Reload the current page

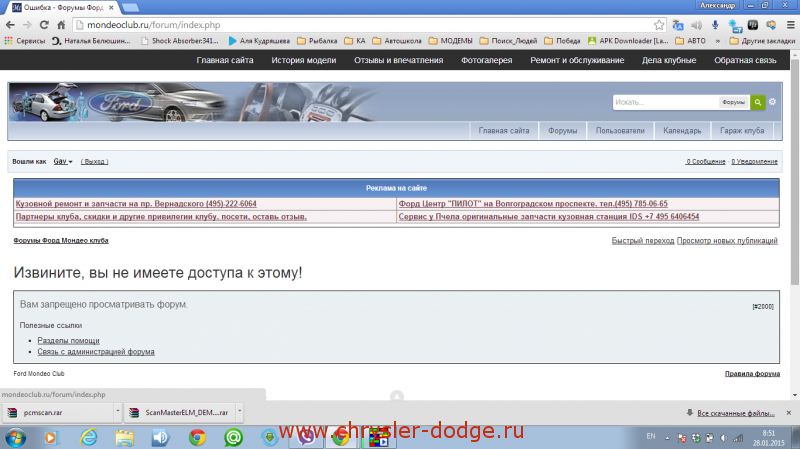point(44,24)
